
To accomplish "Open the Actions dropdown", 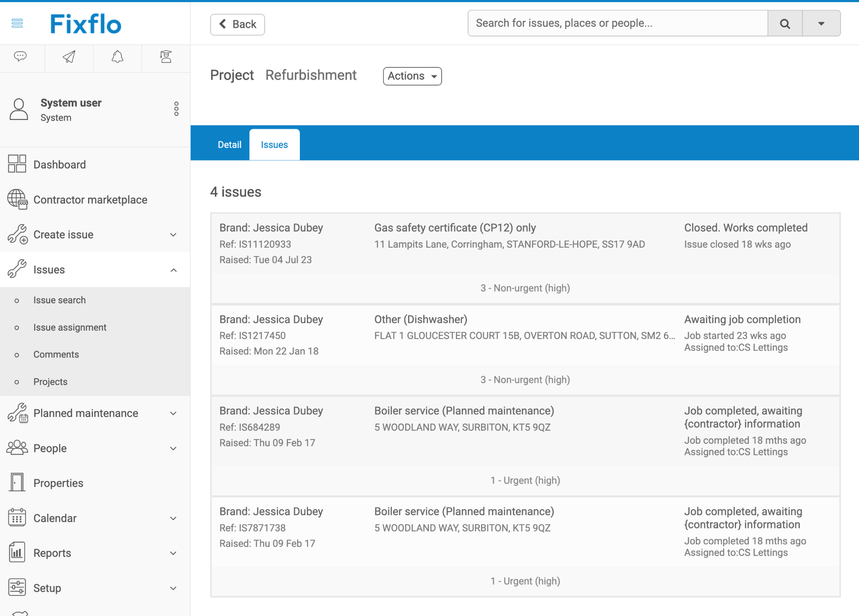I will click(x=411, y=76).
